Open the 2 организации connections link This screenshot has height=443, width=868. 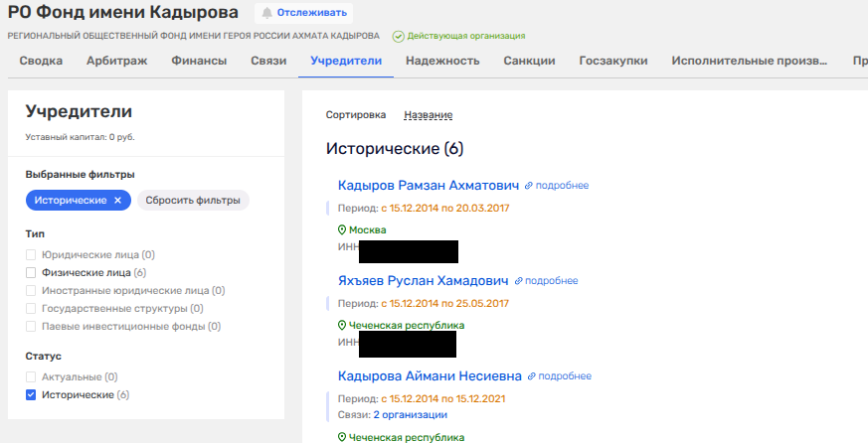pyautogui.click(x=410, y=414)
